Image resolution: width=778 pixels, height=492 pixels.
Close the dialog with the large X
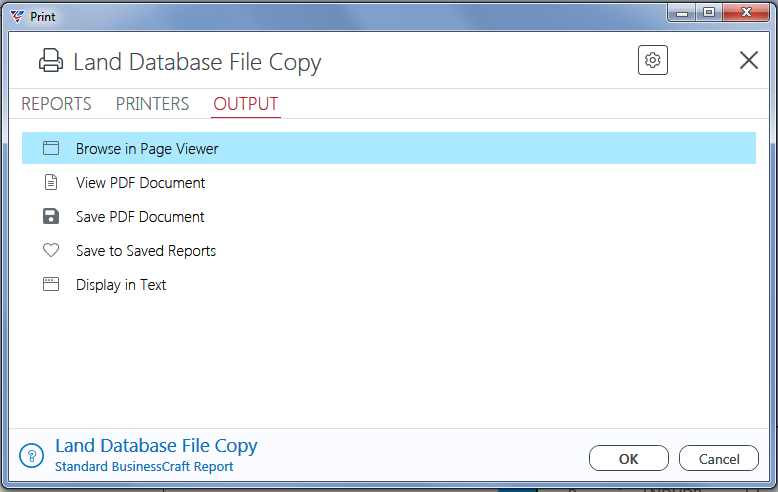coord(748,60)
